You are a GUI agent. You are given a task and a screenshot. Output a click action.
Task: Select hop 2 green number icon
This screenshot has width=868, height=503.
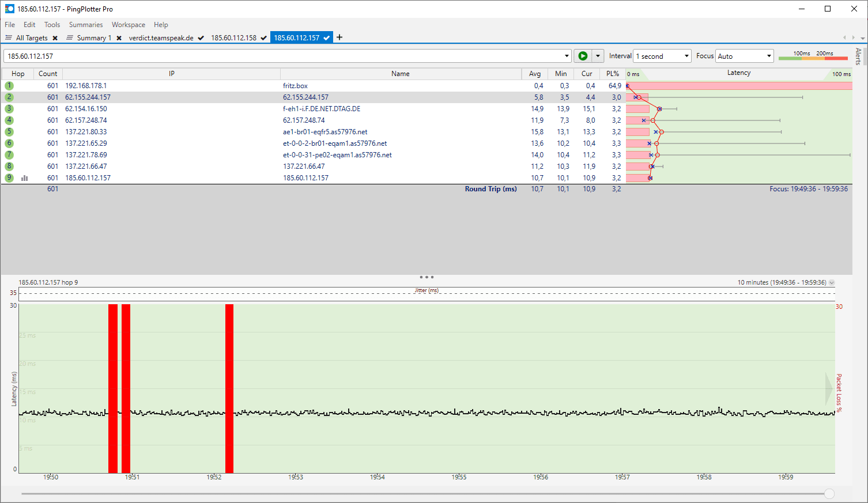click(9, 97)
